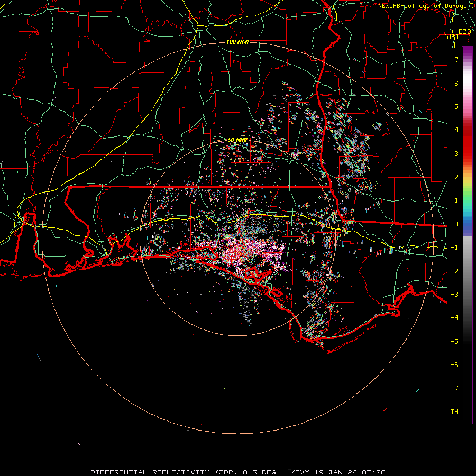Screen dimensions: 476x476
Task: Click the 19 JAN 26 date text
Action: pos(336,472)
